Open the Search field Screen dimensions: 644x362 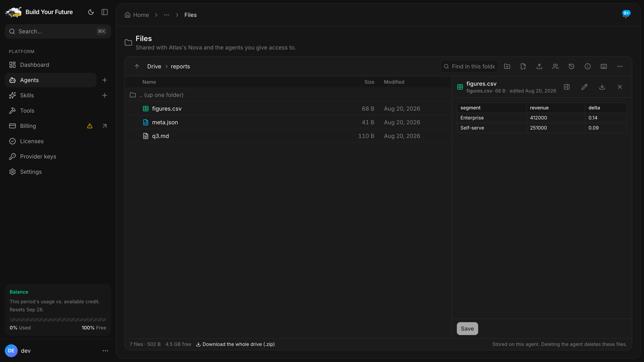pyautogui.click(x=58, y=31)
